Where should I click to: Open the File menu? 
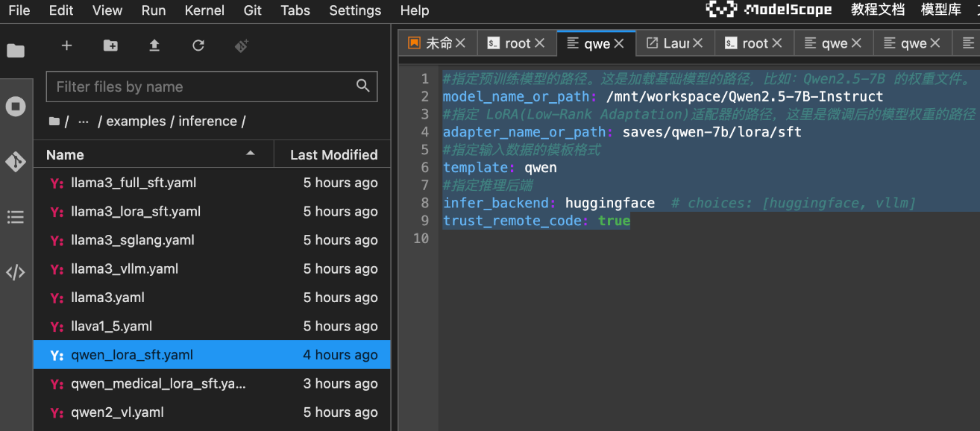[x=19, y=10]
